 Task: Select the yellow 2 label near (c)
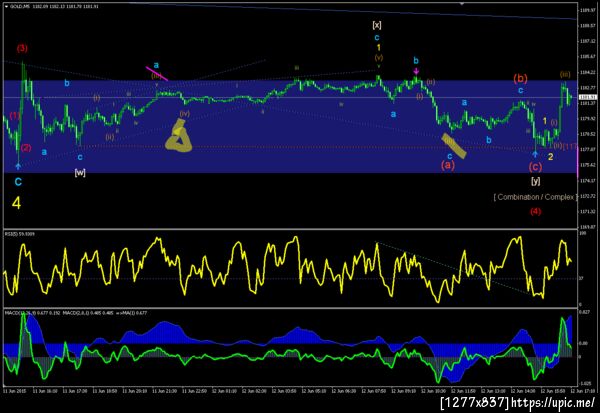550,157
